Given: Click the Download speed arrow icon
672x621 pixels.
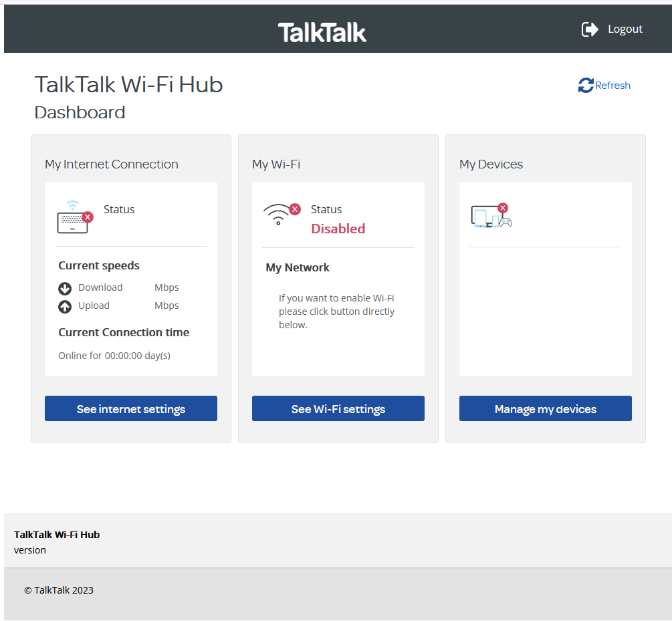Looking at the screenshot, I should click(64, 288).
